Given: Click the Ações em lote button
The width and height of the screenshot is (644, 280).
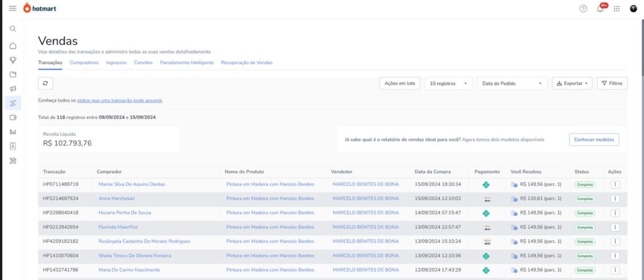Looking at the screenshot, I should [x=399, y=84].
